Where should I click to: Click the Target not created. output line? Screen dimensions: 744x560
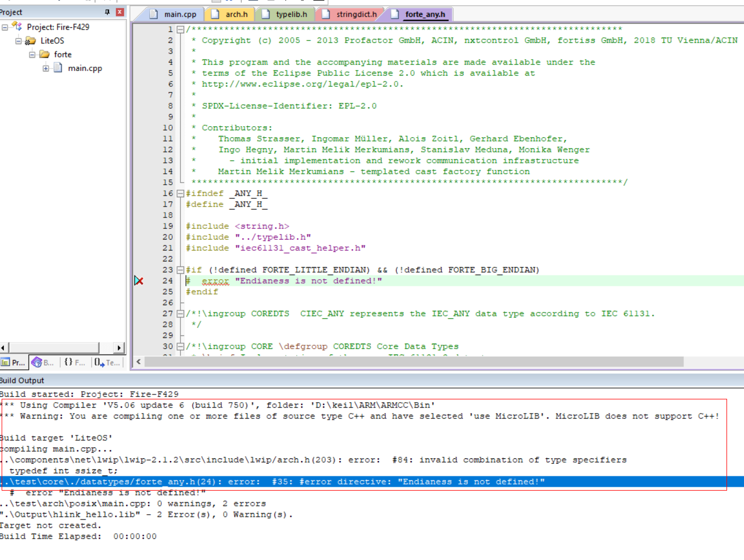(x=51, y=526)
